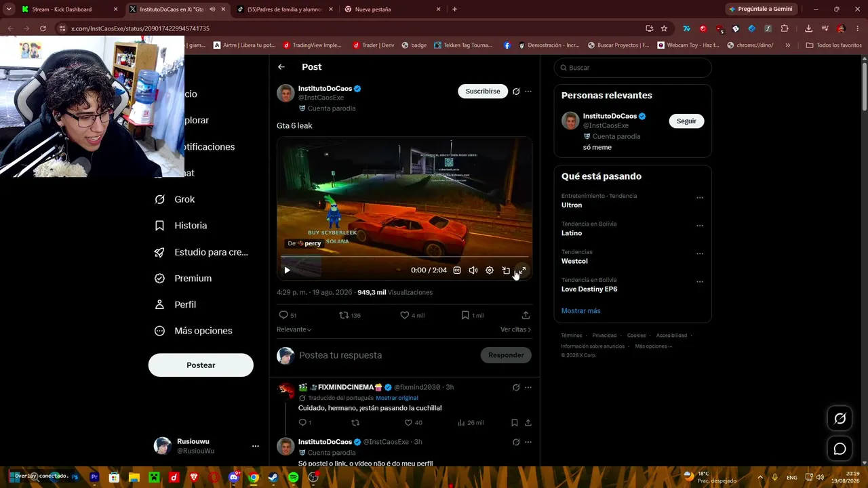The height and width of the screenshot is (488, 868).
Task: Open Steam from the taskbar
Action: [273, 477]
